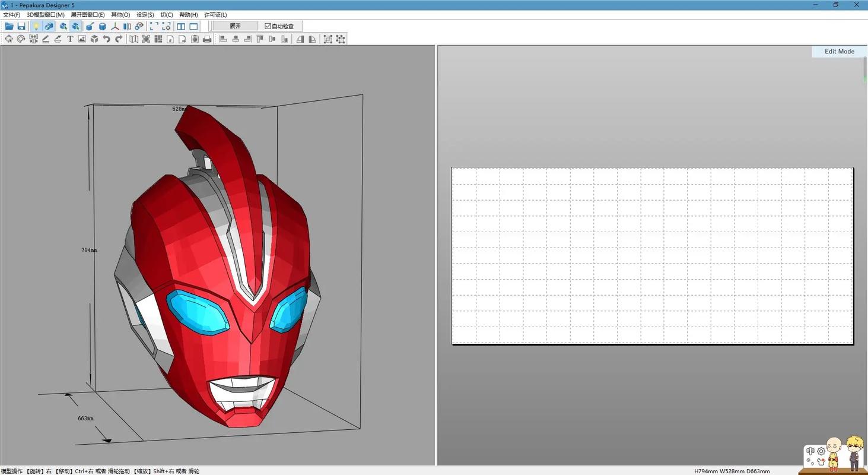The height and width of the screenshot is (475, 868).
Task: Select the first cube-with-cursor 3D tool
Action: click(63, 26)
